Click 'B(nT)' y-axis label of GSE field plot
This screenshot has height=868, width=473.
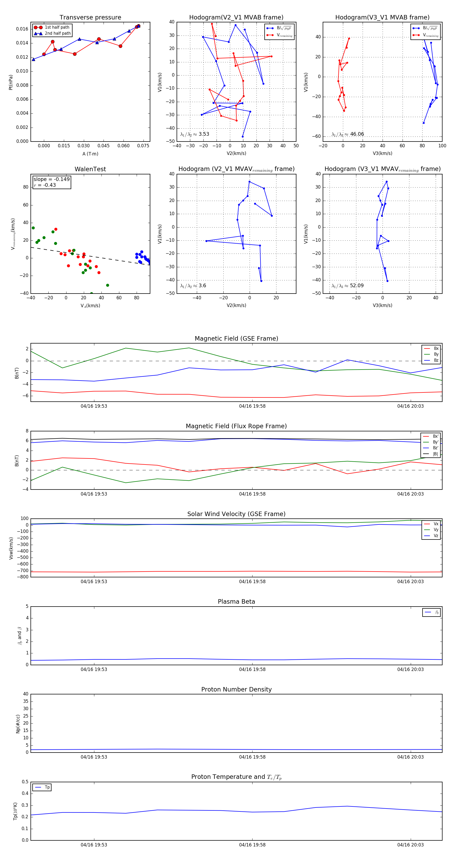[x=17, y=373]
